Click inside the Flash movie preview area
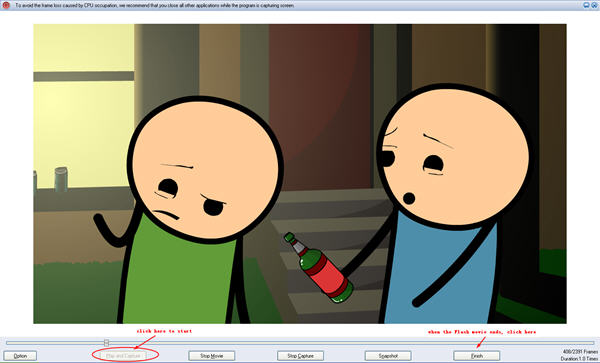 click(x=300, y=174)
